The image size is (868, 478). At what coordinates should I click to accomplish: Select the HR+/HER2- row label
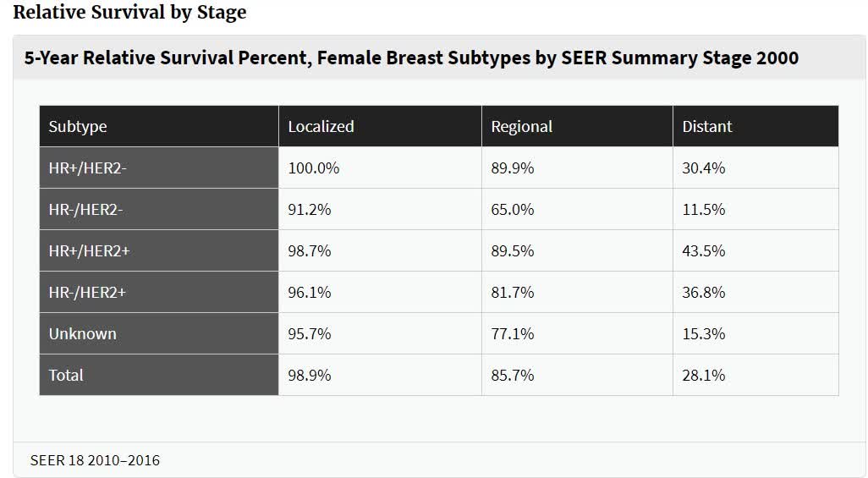pyautogui.click(x=88, y=168)
